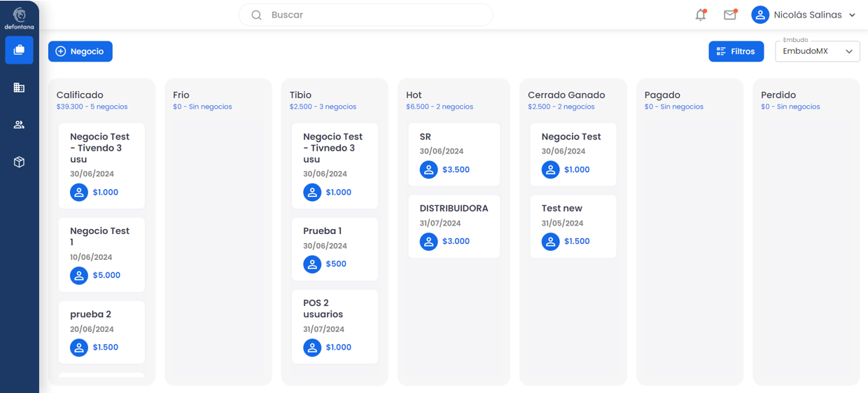Open the notifications bell icon
The image size is (868, 393).
(700, 15)
